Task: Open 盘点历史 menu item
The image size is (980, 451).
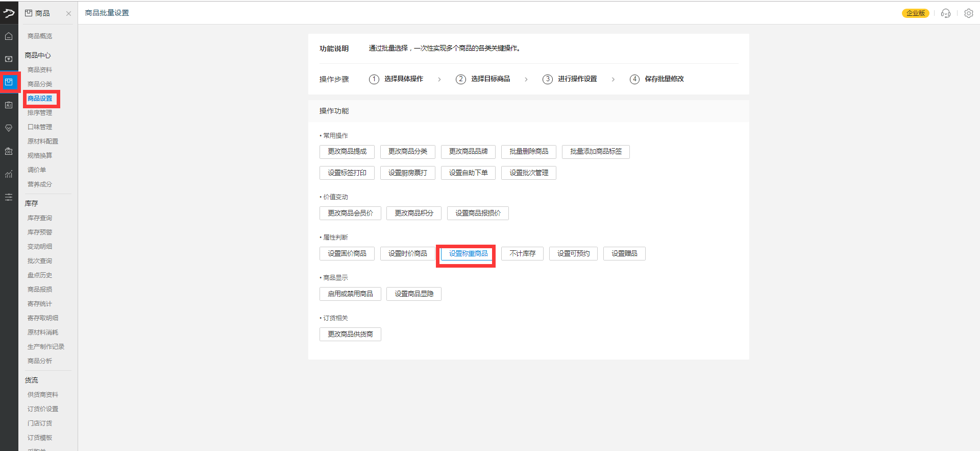Action: pyautogui.click(x=40, y=275)
